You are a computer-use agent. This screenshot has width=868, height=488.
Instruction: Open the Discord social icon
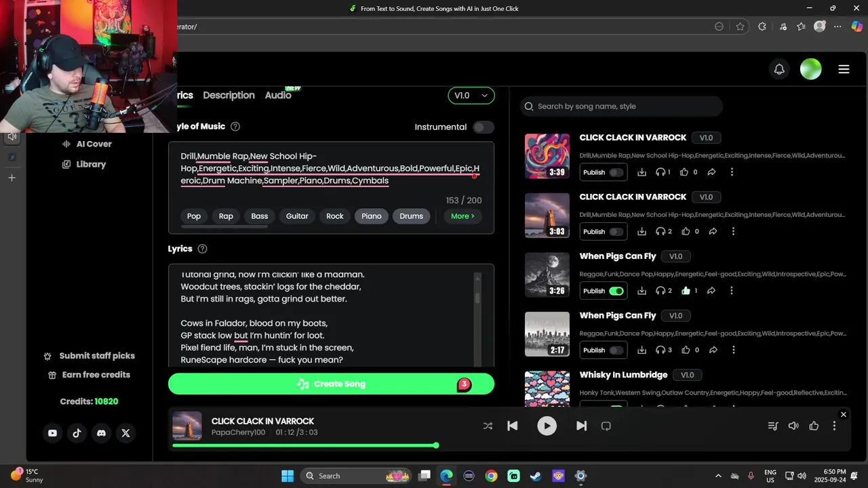(101, 433)
